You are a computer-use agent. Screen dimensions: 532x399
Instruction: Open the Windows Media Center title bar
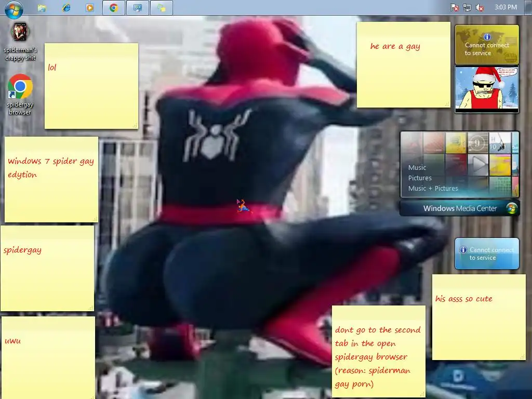click(x=459, y=208)
